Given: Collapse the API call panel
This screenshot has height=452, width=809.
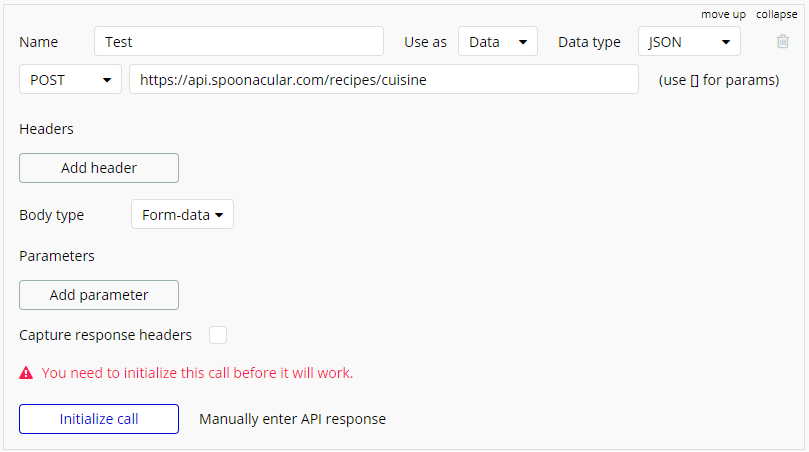Looking at the screenshot, I should coord(777,14).
